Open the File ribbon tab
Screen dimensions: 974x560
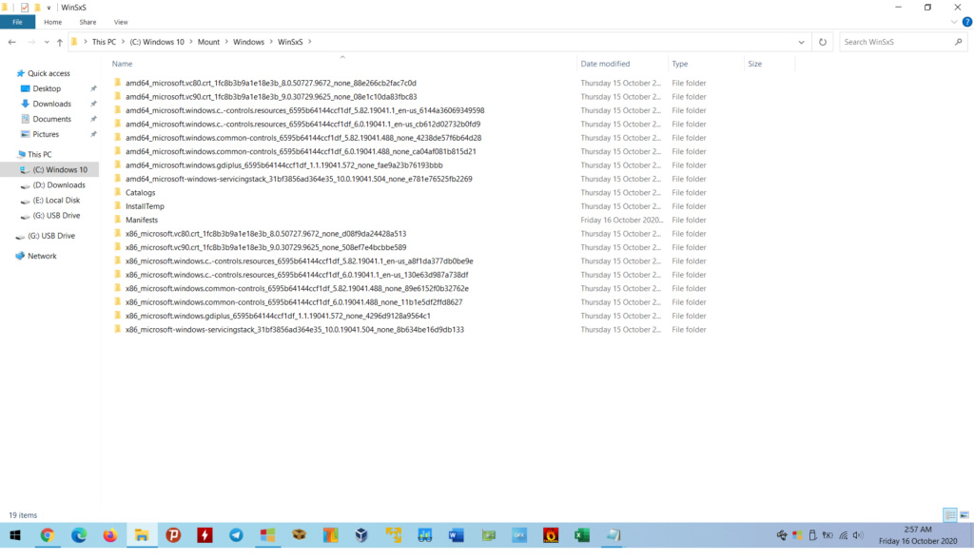pyautogui.click(x=17, y=22)
